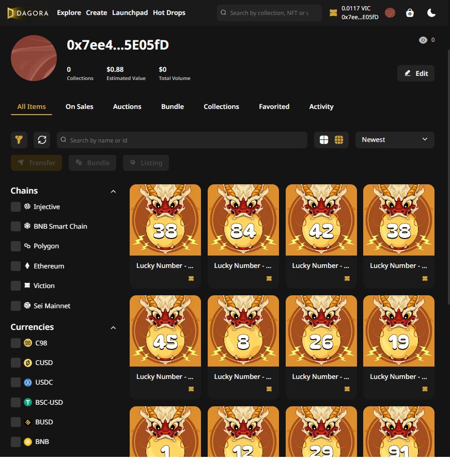Toggle dark mode moon icon

point(431,13)
